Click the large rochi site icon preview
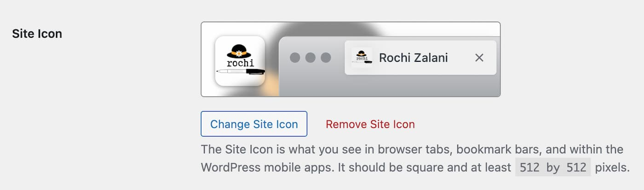644x190 pixels. pos(240,61)
